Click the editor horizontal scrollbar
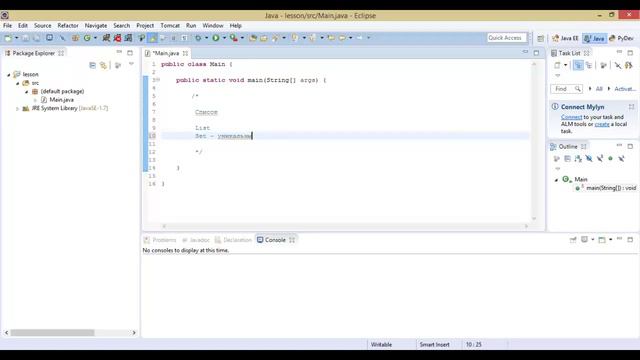 (x=345, y=226)
